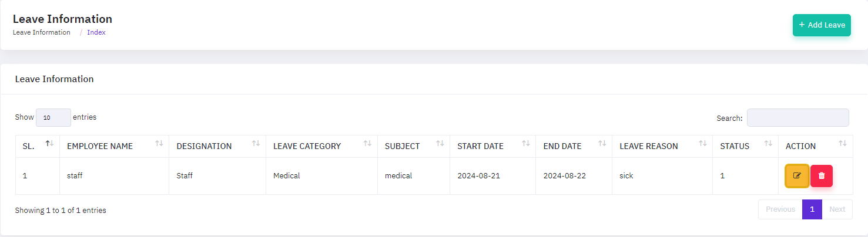Open the Show entries count dropdown

pyautogui.click(x=53, y=117)
